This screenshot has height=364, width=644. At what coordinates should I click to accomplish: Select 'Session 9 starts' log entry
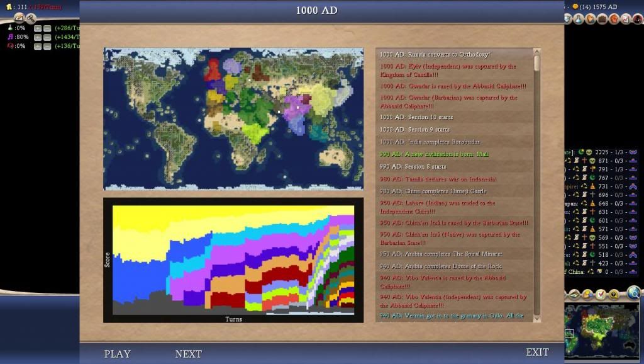pos(455,130)
